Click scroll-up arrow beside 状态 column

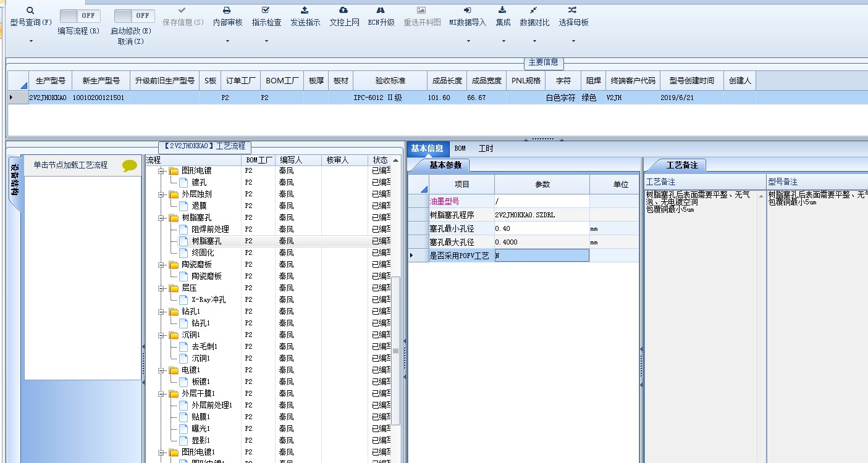coord(396,161)
